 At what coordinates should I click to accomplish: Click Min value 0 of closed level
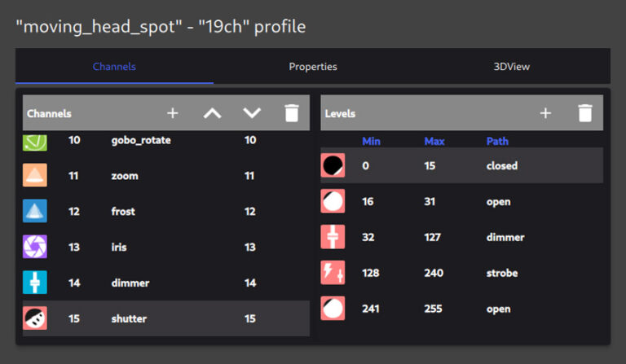[x=366, y=166]
